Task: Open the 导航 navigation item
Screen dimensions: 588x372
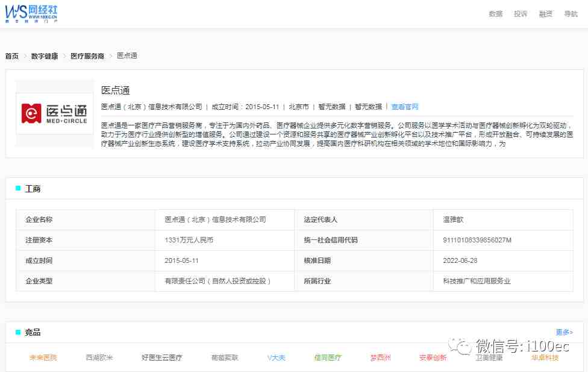Action: pos(571,14)
